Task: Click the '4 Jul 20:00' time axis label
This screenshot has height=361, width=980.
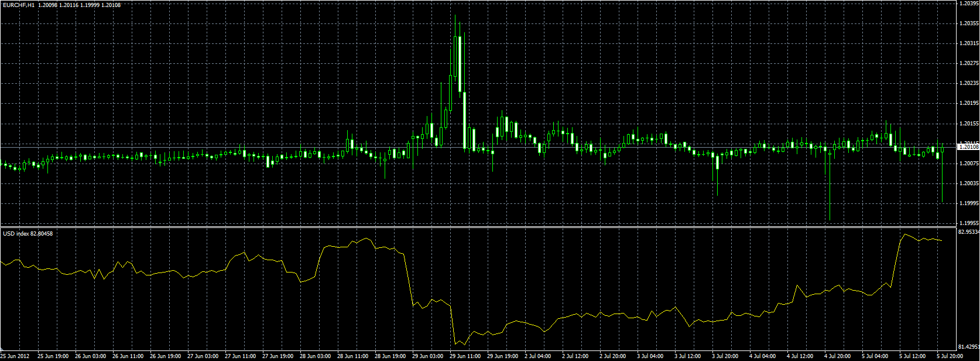Action: [x=839, y=356]
